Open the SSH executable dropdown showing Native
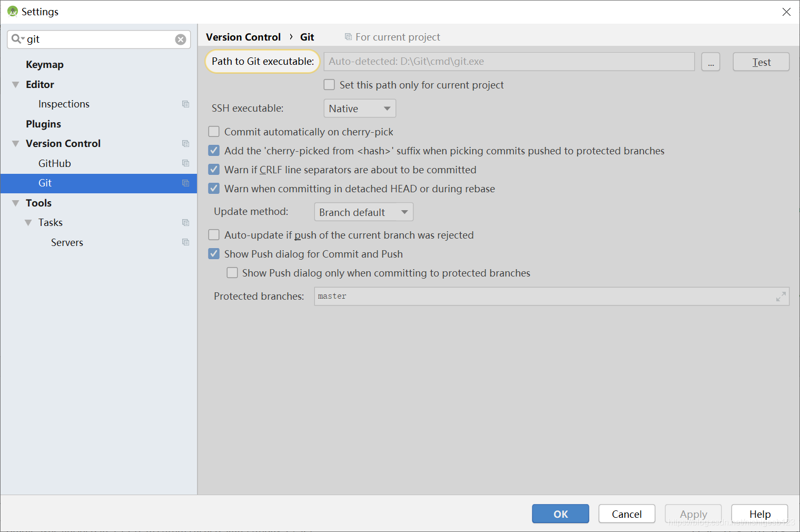This screenshot has height=532, width=800. [360, 109]
